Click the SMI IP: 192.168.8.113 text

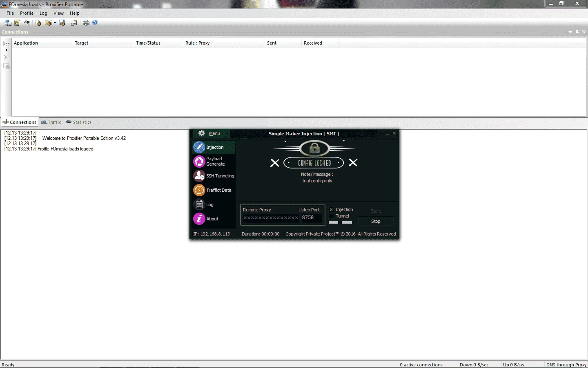[x=212, y=234]
